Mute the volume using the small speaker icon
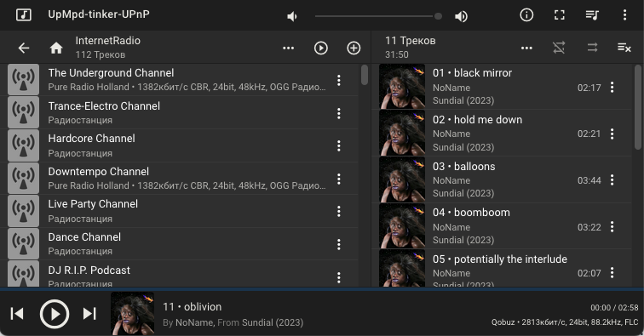644x336 pixels. coord(292,16)
